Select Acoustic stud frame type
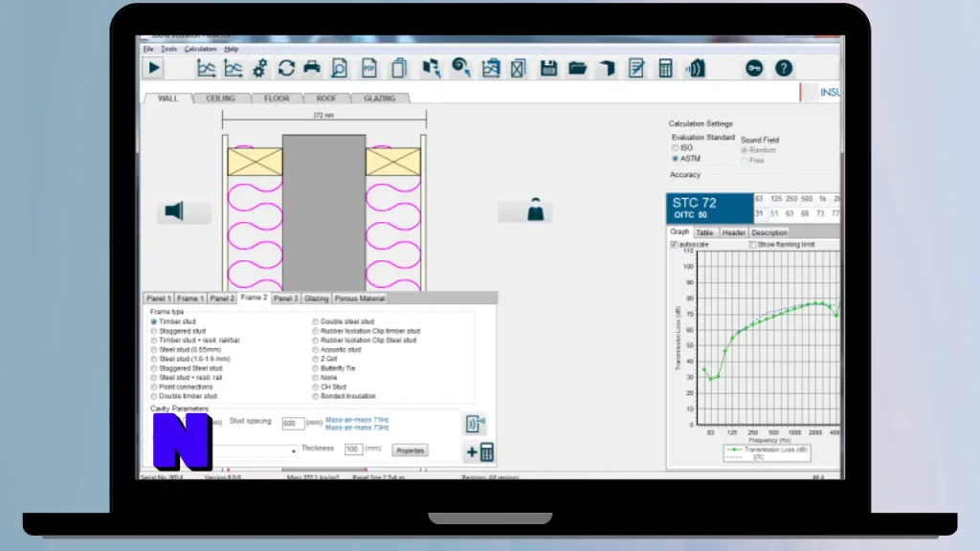Viewport: 980px width, 551px height. tap(316, 350)
